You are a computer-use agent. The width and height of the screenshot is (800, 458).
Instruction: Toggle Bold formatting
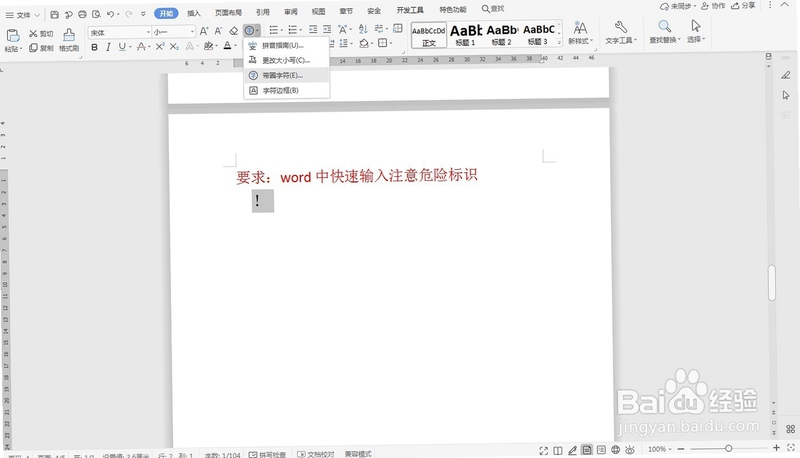click(94, 47)
